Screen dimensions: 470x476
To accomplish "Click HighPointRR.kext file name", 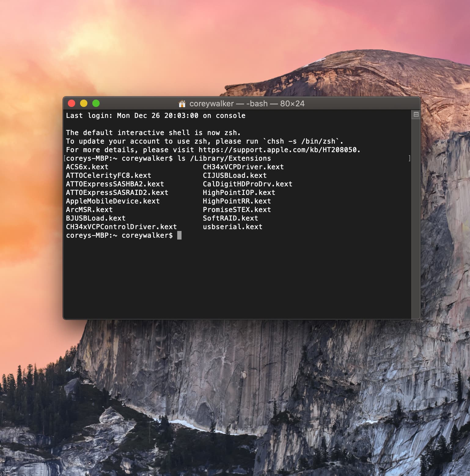I will click(237, 201).
